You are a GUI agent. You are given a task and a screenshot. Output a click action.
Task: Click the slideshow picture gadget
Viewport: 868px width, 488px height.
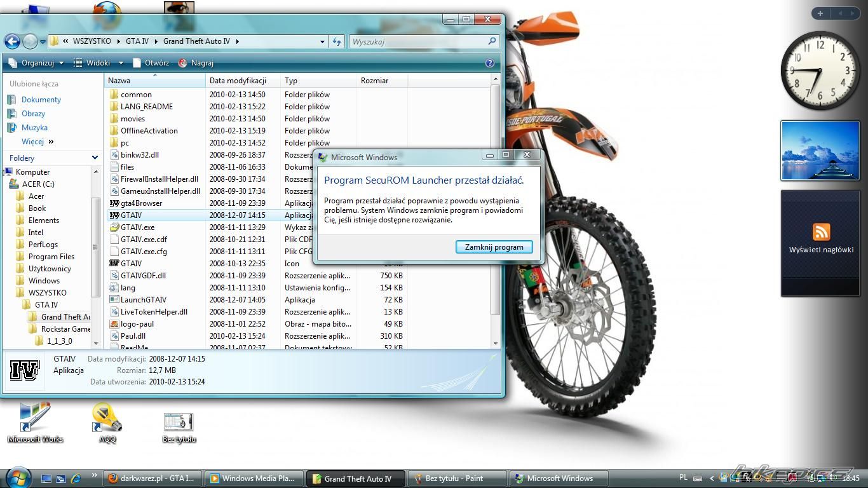point(820,151)
